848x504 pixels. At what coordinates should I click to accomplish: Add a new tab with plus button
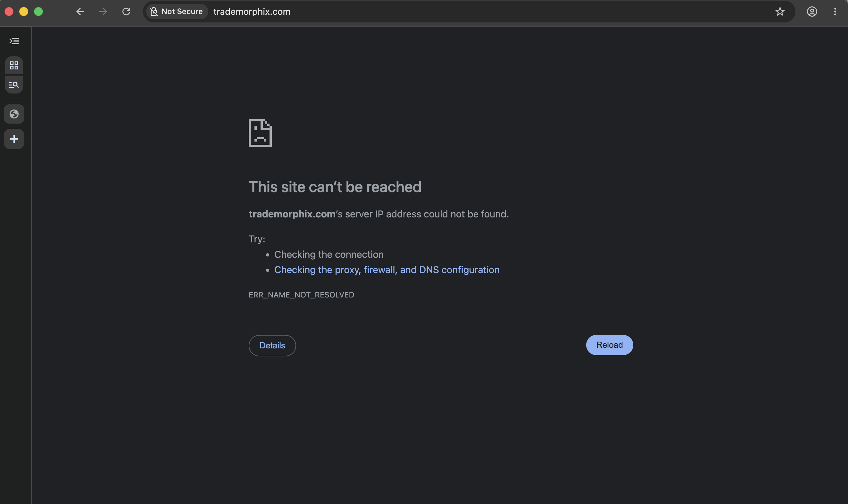[14, 139]
